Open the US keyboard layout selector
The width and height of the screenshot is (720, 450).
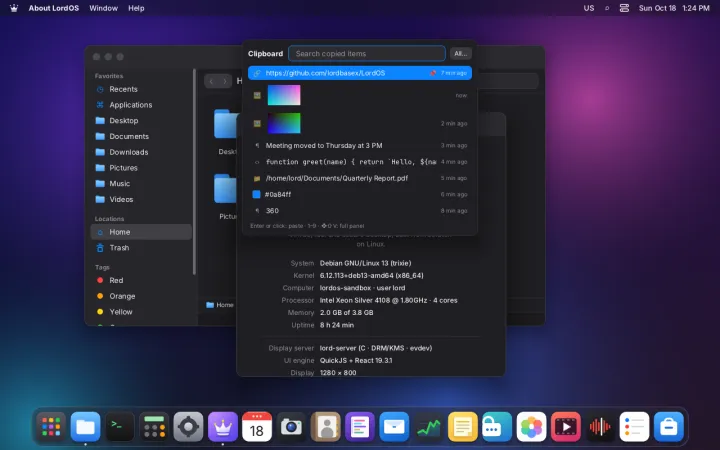click(589, 8)
